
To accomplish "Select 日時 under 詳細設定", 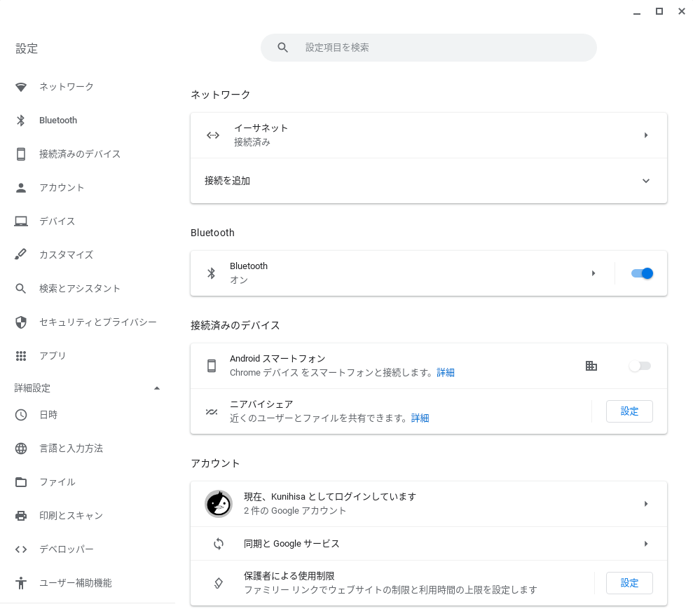I will pyautogui.click(x=48, y=414).
